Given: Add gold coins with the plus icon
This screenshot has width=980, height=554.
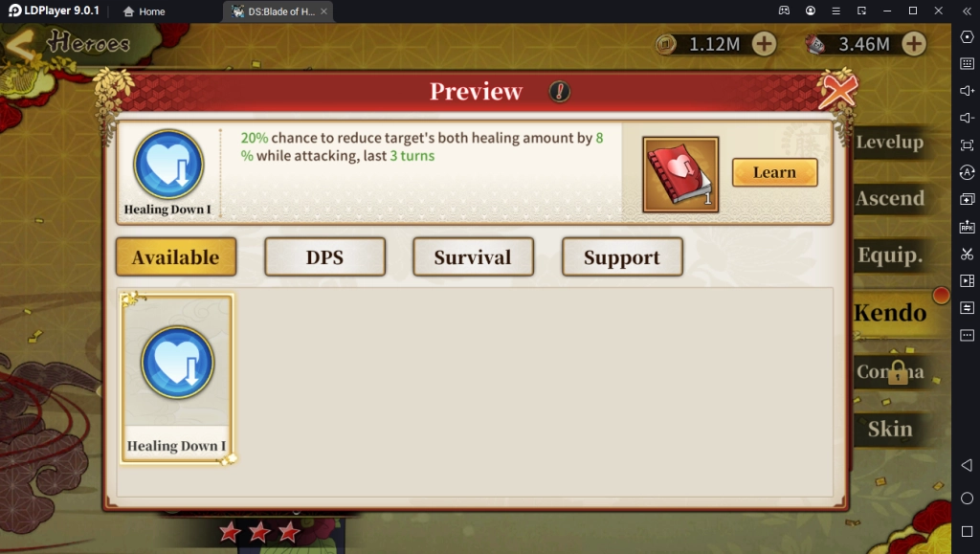Looking at the screenshot, I should (x=764, y=44).
